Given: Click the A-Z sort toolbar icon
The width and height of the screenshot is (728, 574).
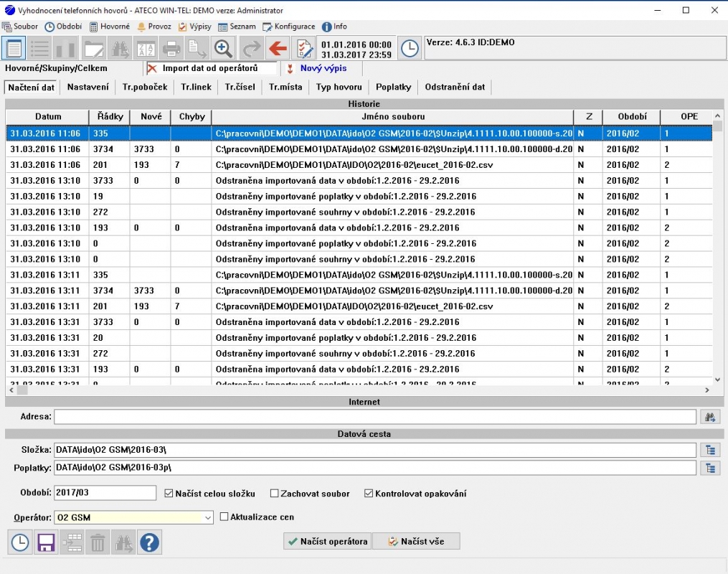Looking at the screenshot, I should 146,48.
